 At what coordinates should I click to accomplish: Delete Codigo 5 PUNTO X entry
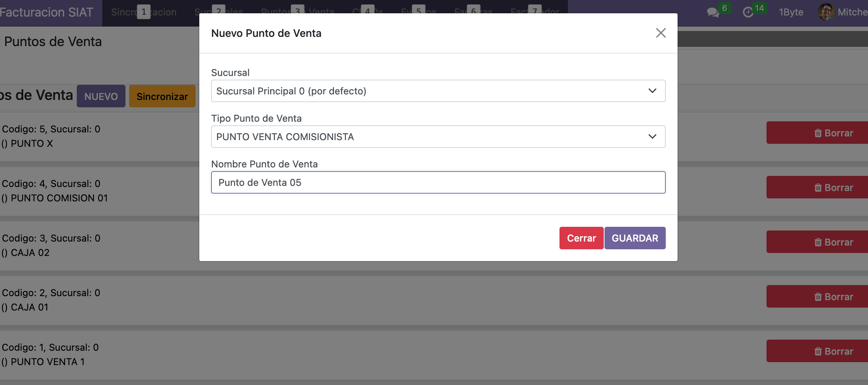tap(833, 133)
